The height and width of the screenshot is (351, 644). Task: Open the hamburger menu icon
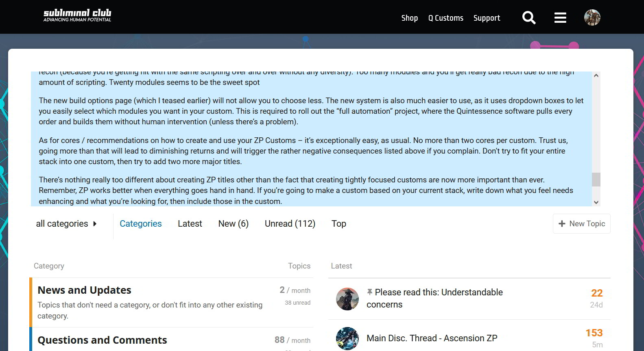click(560, 17)
